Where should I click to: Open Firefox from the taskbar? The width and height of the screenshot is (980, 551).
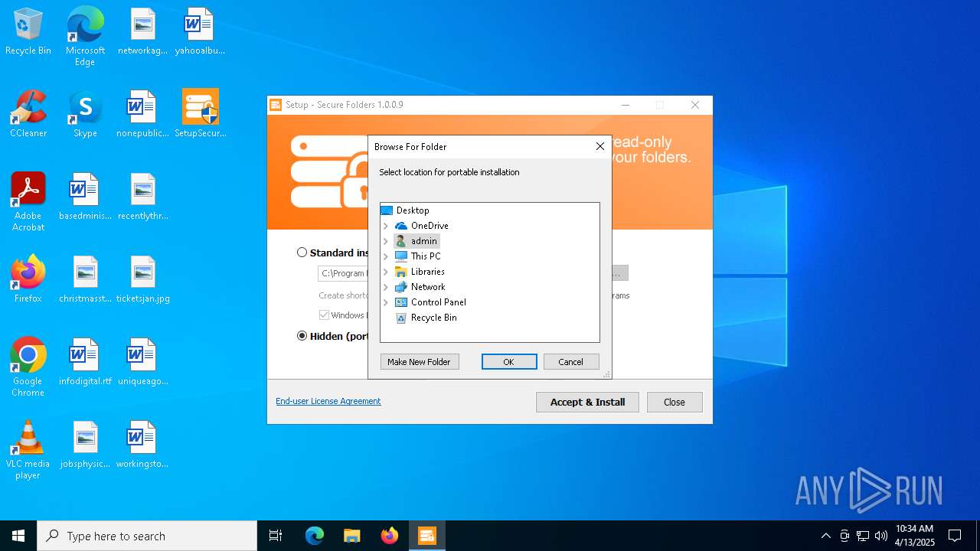(x=390, y=536)
